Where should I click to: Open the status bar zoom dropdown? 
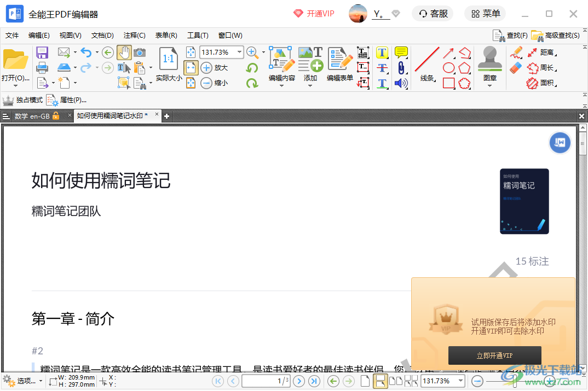460,381
